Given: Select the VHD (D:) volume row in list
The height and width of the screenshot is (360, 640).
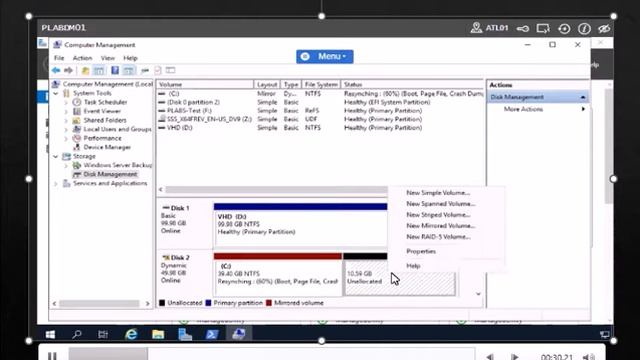Looking at the screenshot, I should pyautogui.click(x=320, y=128).
